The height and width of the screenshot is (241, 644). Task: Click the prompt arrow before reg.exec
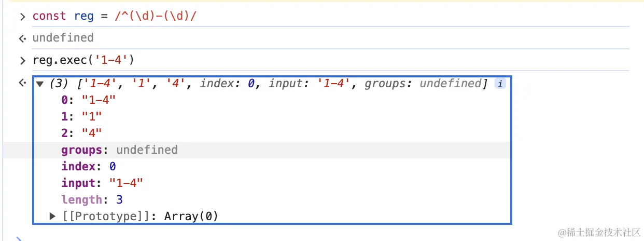coord(22,61)
